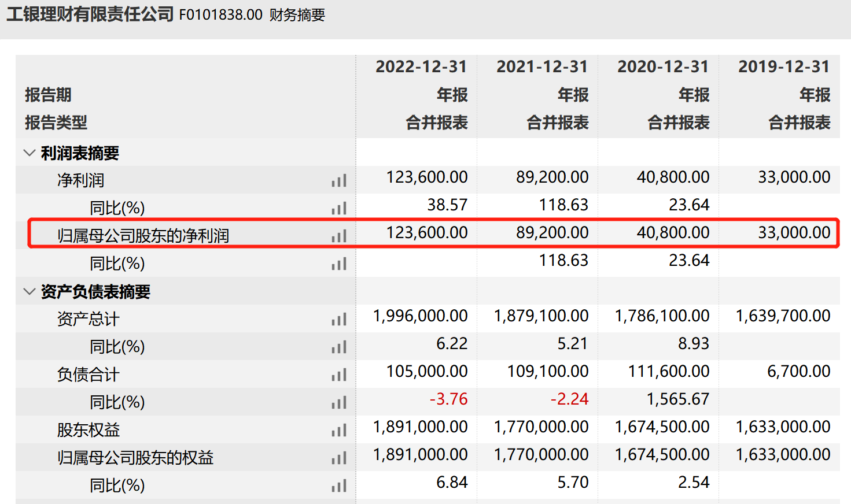The height and width of the screenshot is (504, 851).
Task: Select the 2019-12-31 column header
Action: tap(784, 67)
